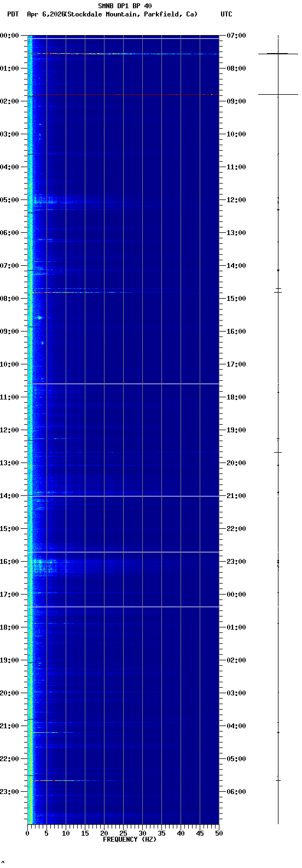Click the "11:00" label on PDT axis

[9, 397]
